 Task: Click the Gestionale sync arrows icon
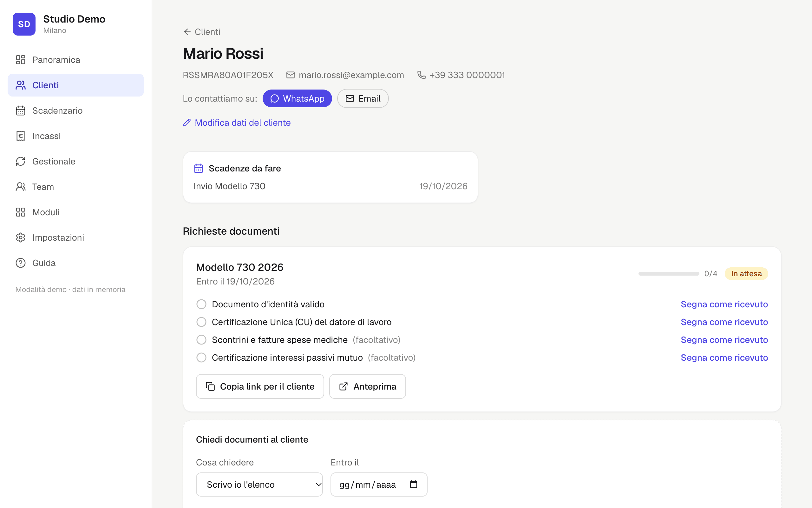[x=21, y=161]
